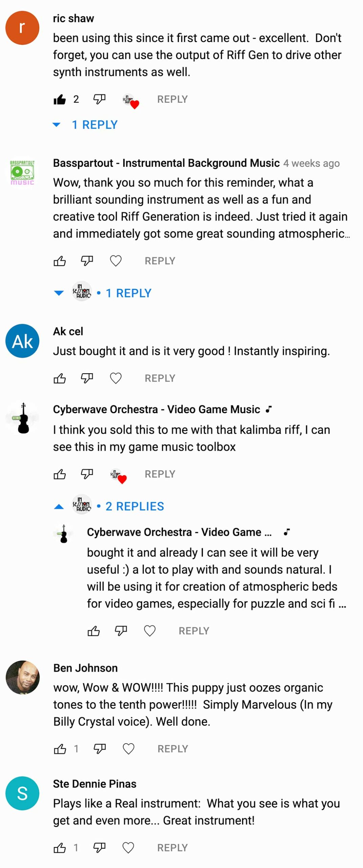363x868 pixels.
Task: Like Ben Johnson's comment
Action: click(x=60, y=749)
